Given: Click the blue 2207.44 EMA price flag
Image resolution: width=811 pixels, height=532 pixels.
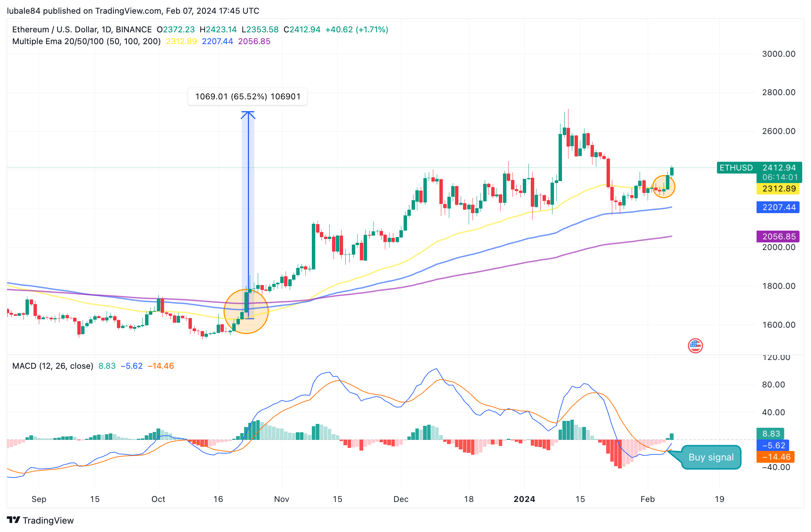Looking at the screenshot, I should pos(778,207).
